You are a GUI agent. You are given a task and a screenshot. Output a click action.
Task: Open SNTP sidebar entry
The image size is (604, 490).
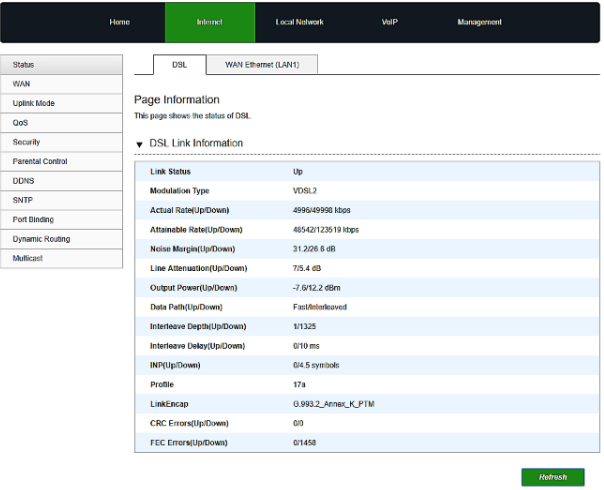pos(61,200)
